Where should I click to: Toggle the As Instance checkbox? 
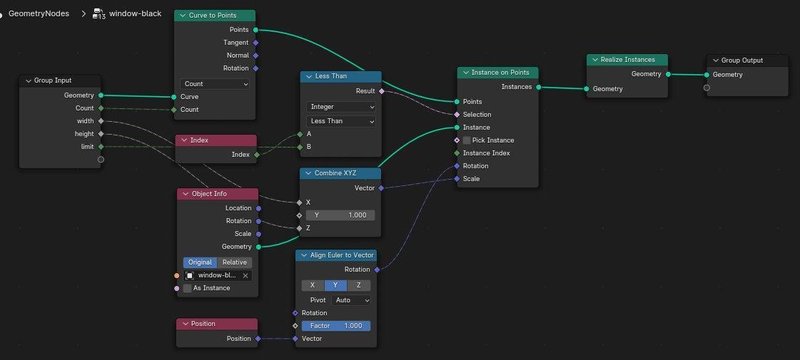pyautogui.click(x=187, y=288)
